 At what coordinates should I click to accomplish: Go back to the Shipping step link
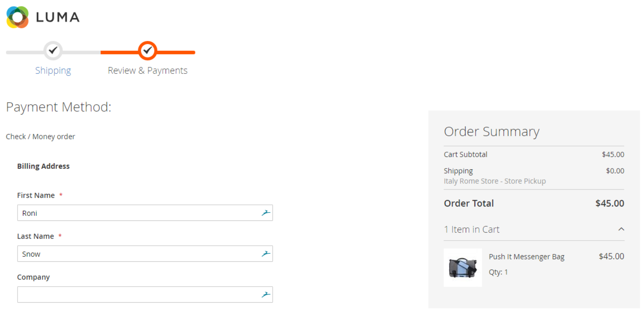pos(53,70)
